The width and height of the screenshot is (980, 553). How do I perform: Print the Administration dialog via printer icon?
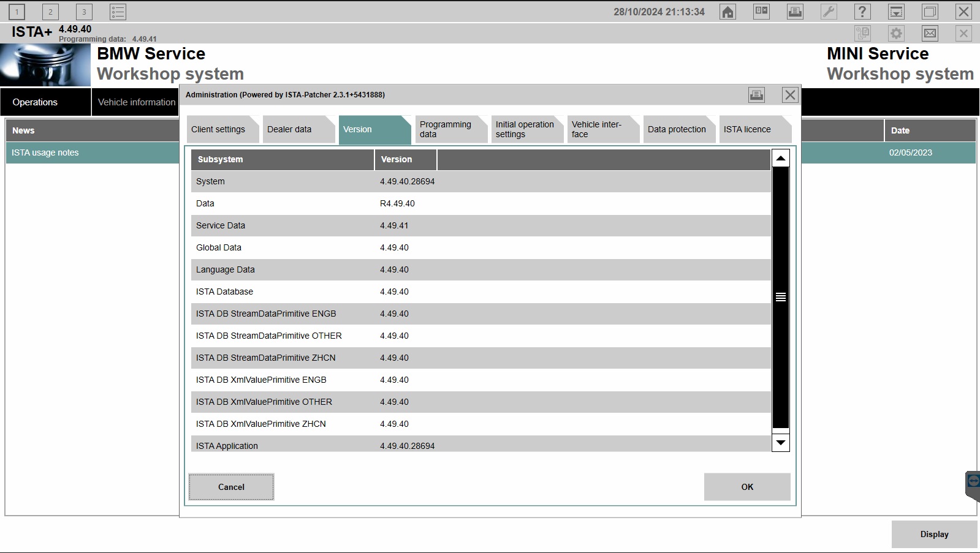(756, 95)
